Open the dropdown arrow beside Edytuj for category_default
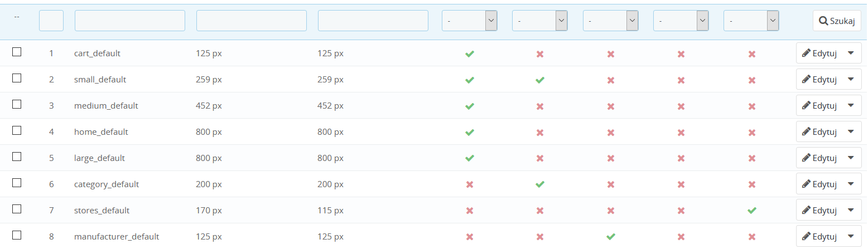Viewport: 868px width, 249px height. click(x=851, y=184)
